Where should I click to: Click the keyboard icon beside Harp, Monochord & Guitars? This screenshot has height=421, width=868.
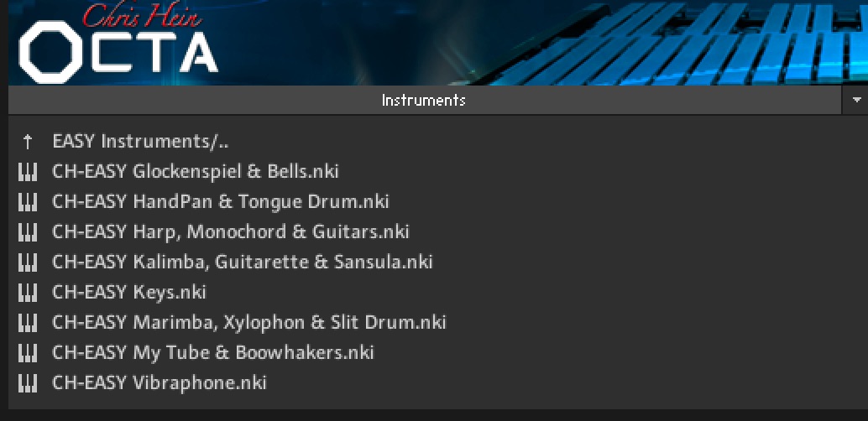[28, 231]
